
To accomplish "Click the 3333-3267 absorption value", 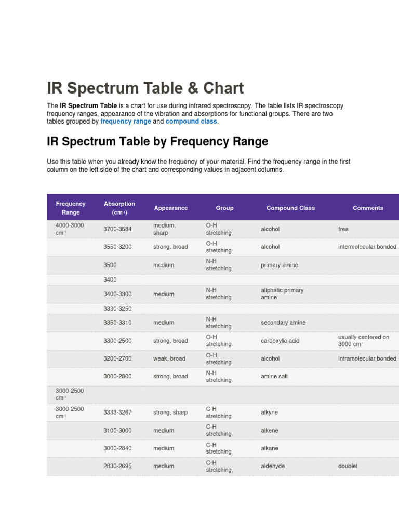I will tap(117, 413).
